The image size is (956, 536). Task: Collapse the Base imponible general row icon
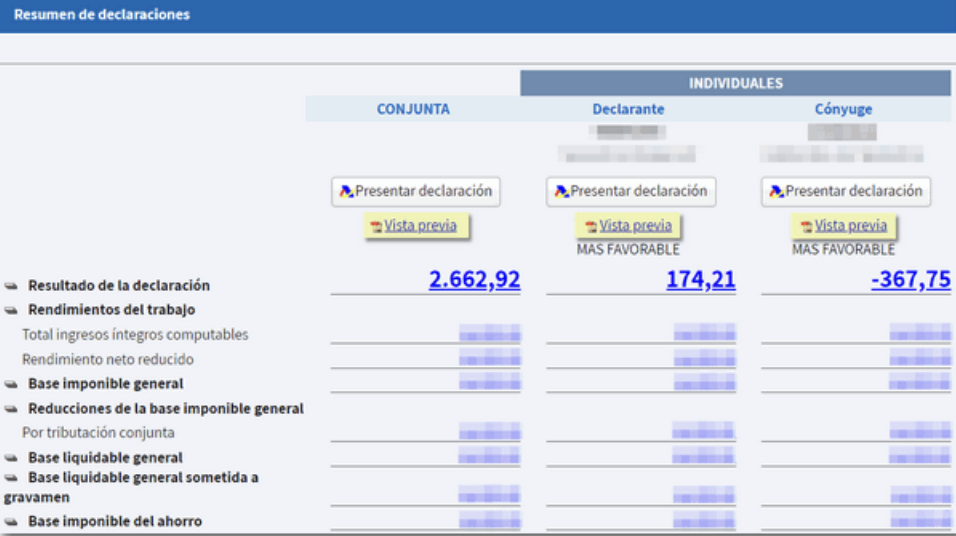[x=11, y=384]
